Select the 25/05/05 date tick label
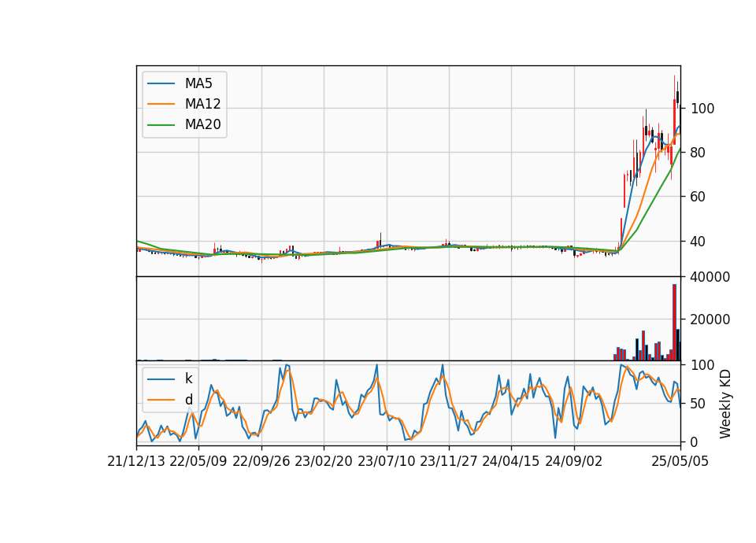Screen dimensions: 756x543 (x=680, y=461)
